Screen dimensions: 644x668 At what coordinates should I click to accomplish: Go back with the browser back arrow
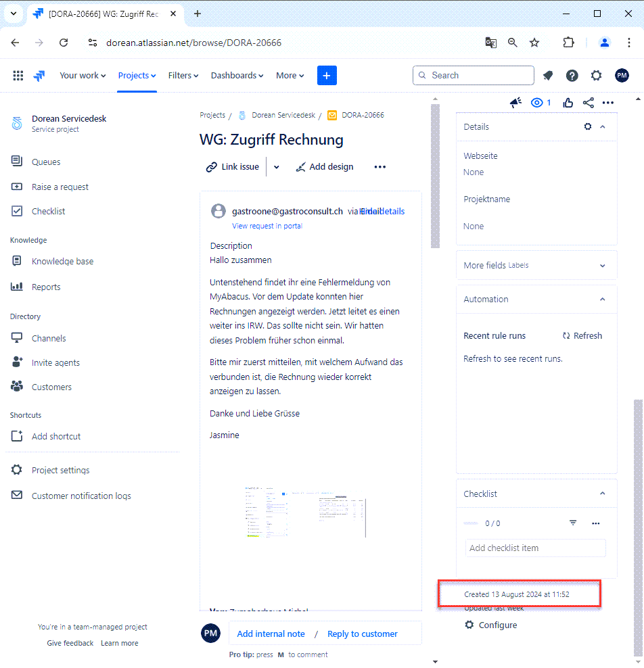pyautogui.click(x=16, y=43)
